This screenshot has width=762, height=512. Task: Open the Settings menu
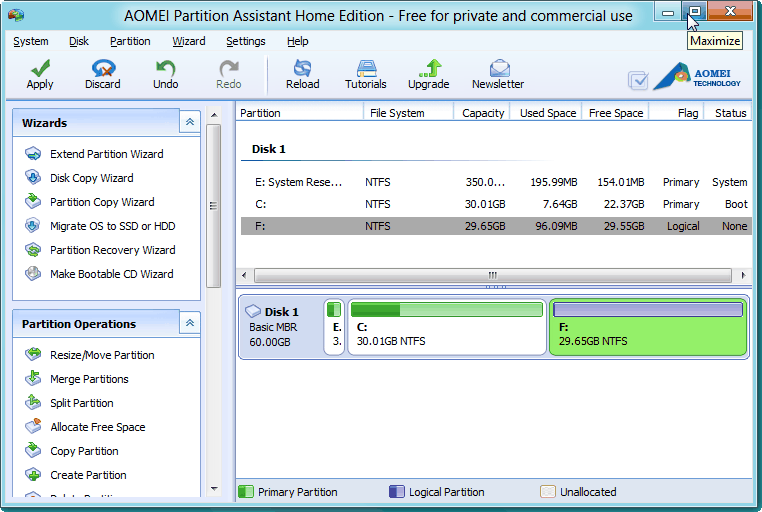245,41
